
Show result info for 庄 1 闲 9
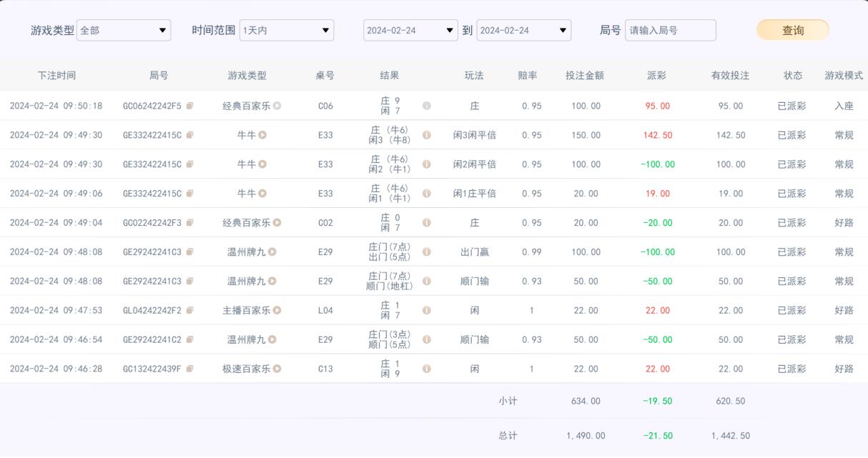pyautogui.click(x=427, y=369)
